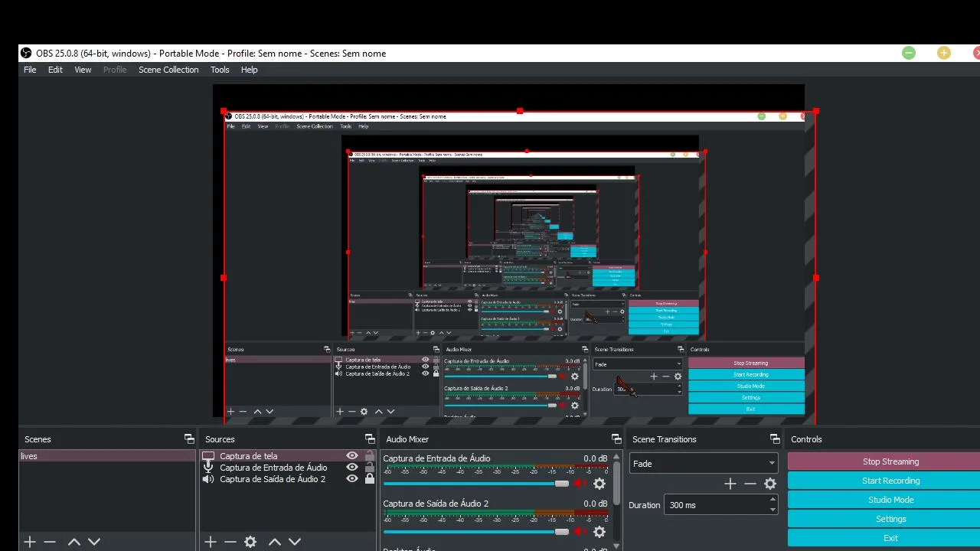Hide Captura de Saída de Áudio 2 eye icon
980x551 pixels.
click(352, 479)
